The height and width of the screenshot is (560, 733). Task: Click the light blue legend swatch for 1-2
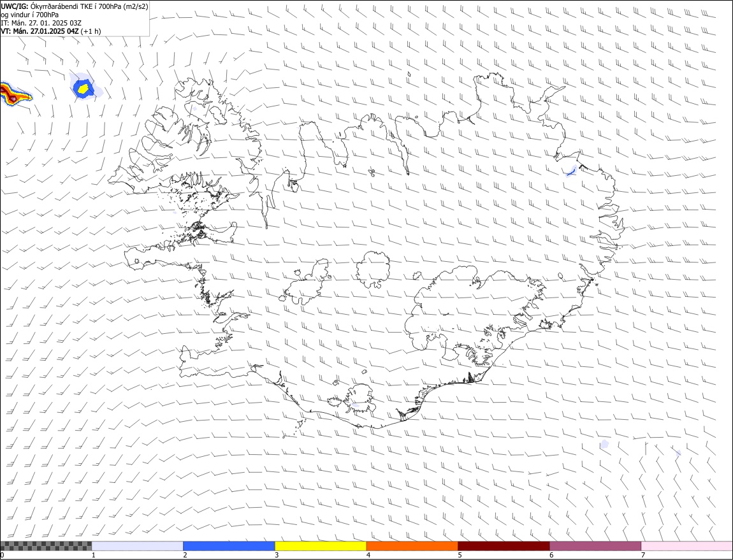click(x=137, y=546)
